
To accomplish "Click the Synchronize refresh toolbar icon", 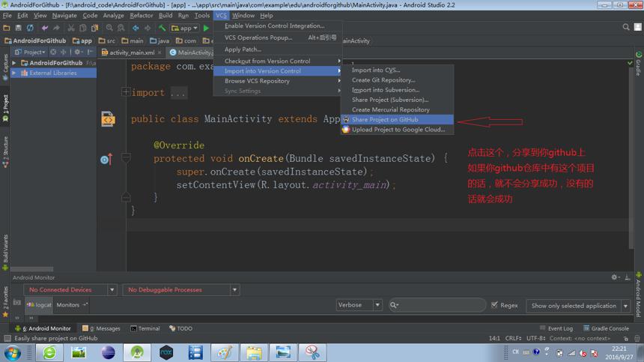I will [30, 28].
